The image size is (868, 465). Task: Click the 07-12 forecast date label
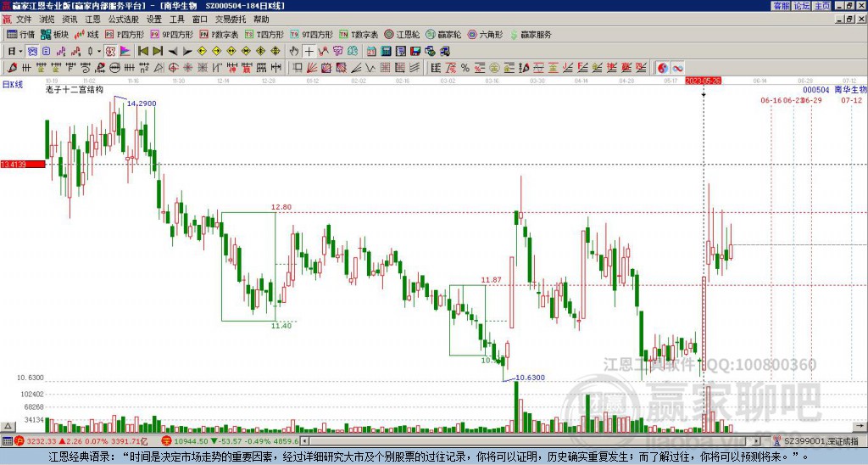click(x=852, y=100)
